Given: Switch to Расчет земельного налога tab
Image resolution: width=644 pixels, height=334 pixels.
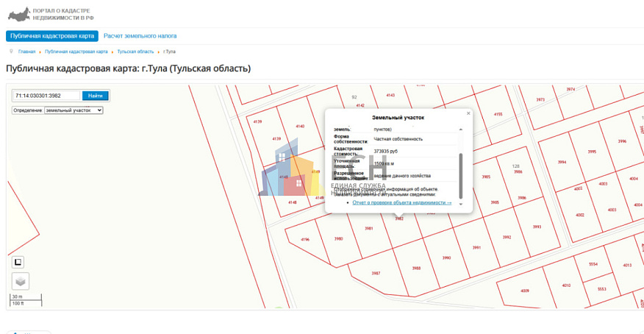Looking at the screenshot, I should click(x=140, y=35).
